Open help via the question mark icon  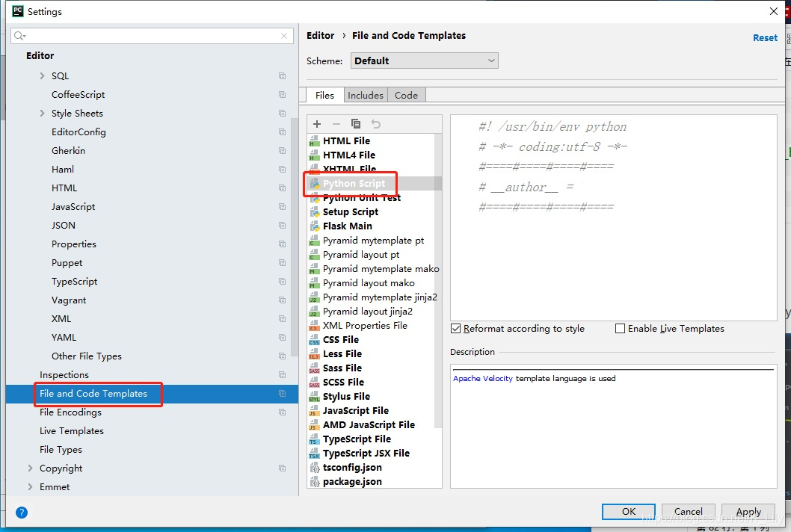[22, 513]
